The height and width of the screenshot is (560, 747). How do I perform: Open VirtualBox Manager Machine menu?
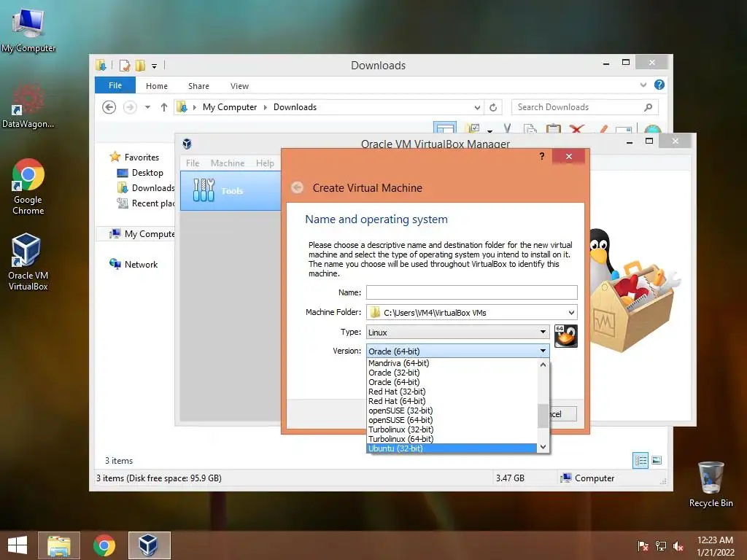click(x=228, y=163)
